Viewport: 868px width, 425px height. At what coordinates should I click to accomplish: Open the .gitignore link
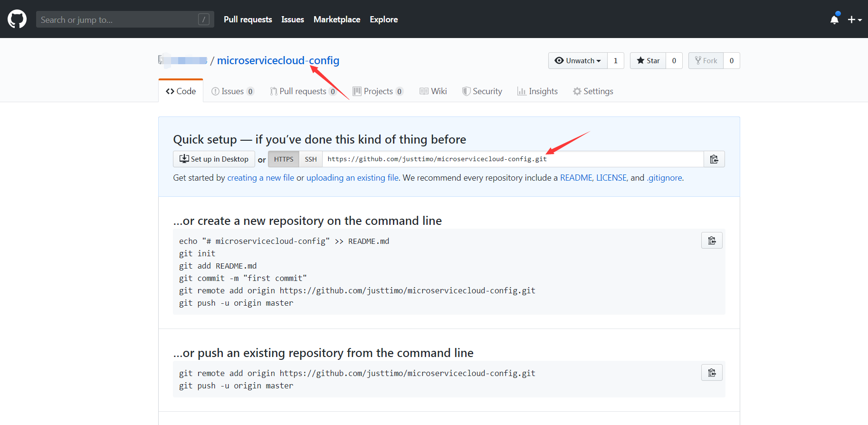pyautogui.click(x=664, y=178)
